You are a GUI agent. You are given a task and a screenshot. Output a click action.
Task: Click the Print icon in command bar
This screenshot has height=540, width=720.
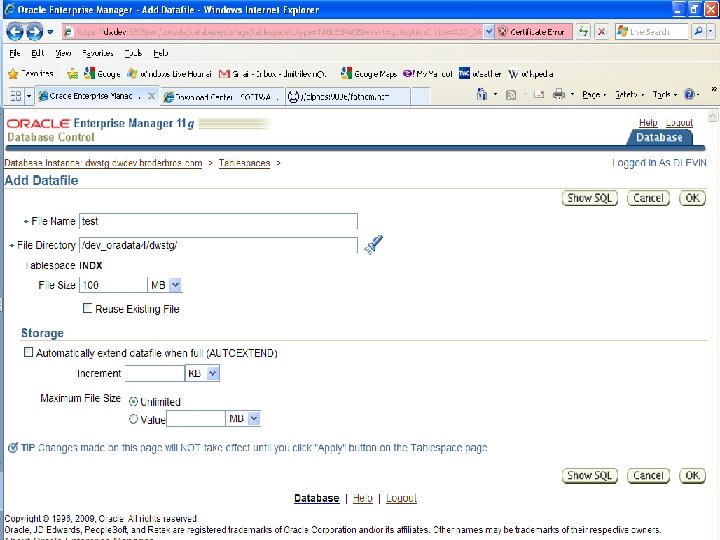click(x=559, y=95)
